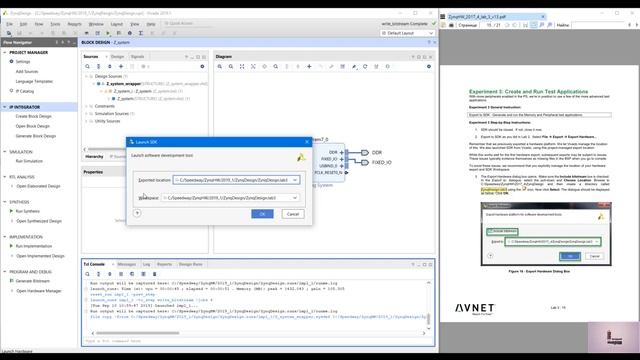The height and width of the screenshot is (360, 640).
Task: Switch to the Messages tab
Action: coord(127,264)
